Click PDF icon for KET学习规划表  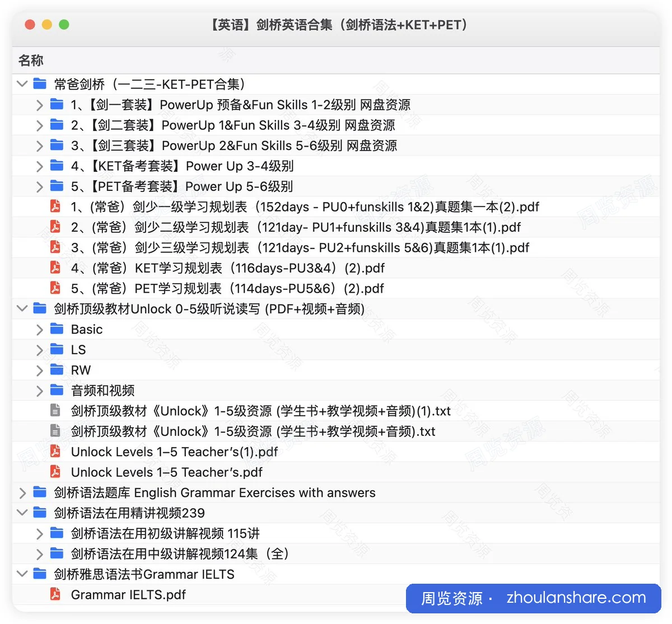click(55, 268)
